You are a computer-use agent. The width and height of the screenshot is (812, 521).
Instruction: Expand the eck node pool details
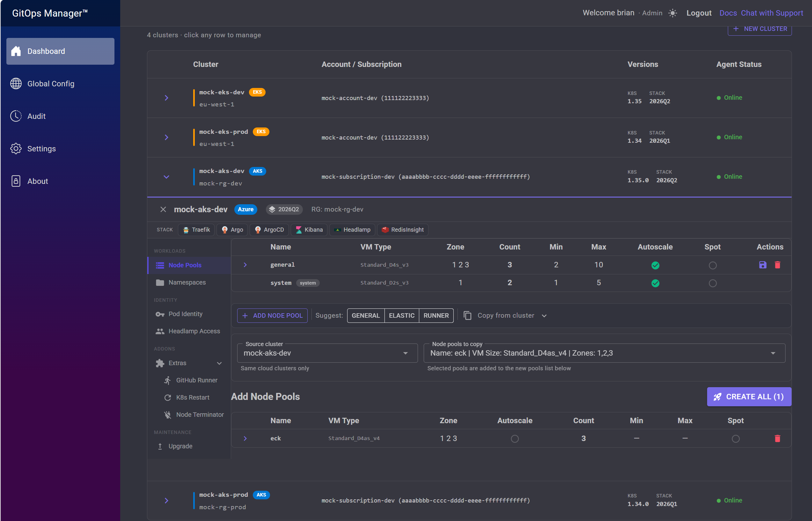(x=245, y=438)
